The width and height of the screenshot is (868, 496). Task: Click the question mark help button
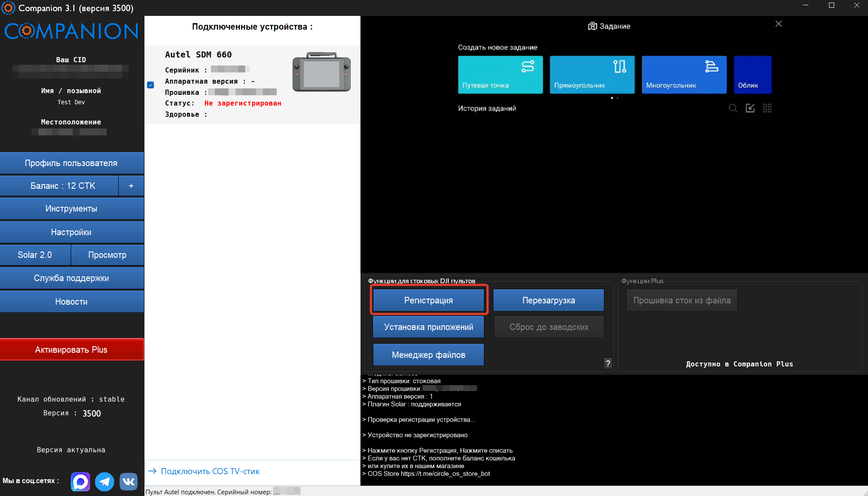tap(607, 363)
